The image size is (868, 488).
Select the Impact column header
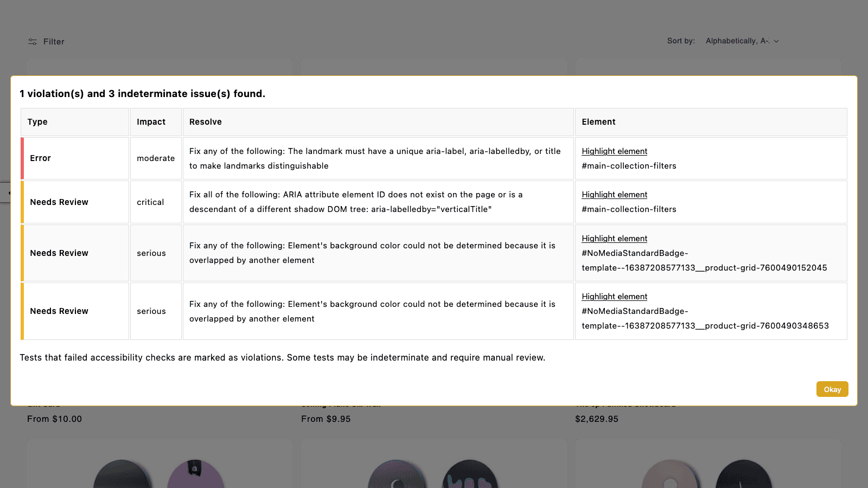tap(151, 121)
